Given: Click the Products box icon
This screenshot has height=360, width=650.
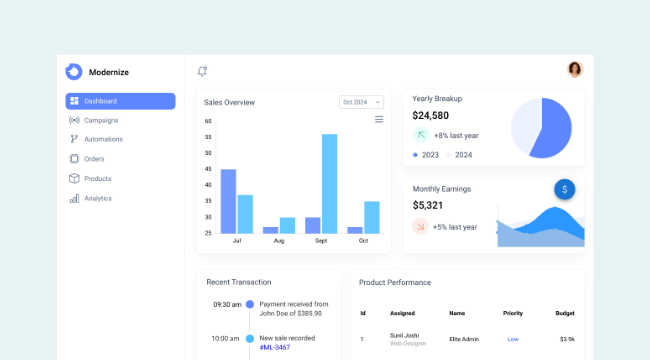Looking at the screenshot, I should [x=74, y=178].
